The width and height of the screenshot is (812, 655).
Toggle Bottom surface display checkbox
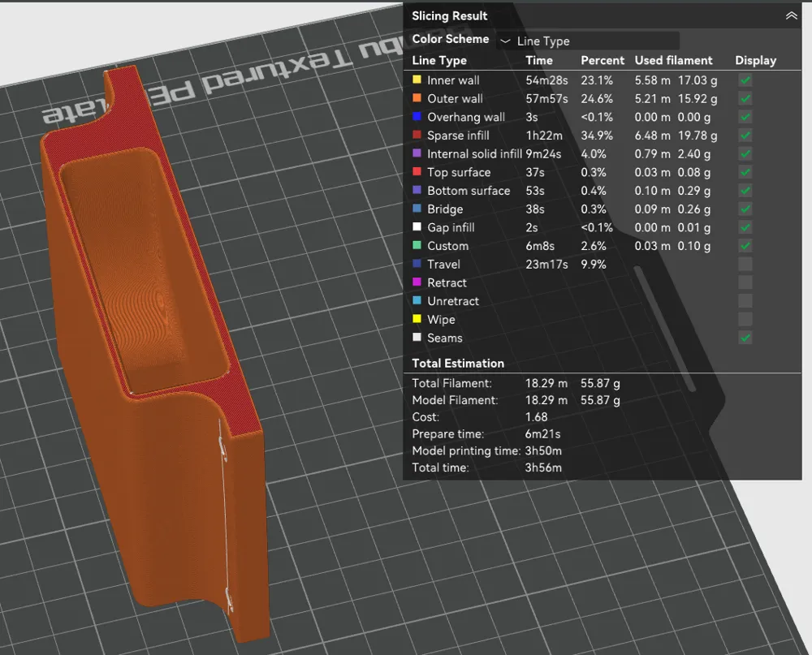click(745, 191)
